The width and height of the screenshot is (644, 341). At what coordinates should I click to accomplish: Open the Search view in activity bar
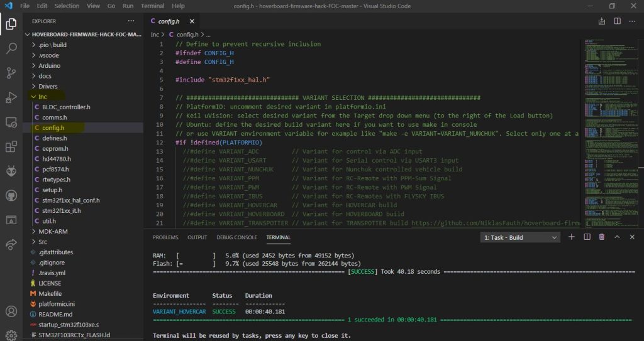pos(11,48)
